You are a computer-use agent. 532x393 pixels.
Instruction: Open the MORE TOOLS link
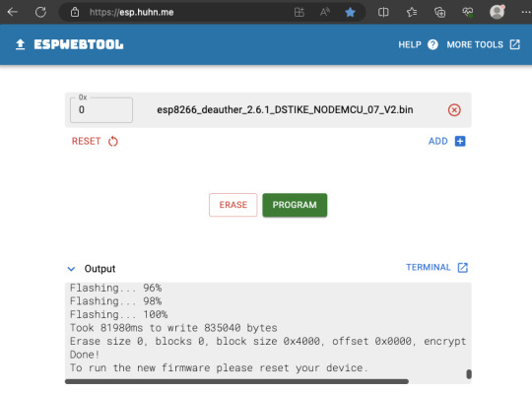[475, 44]
